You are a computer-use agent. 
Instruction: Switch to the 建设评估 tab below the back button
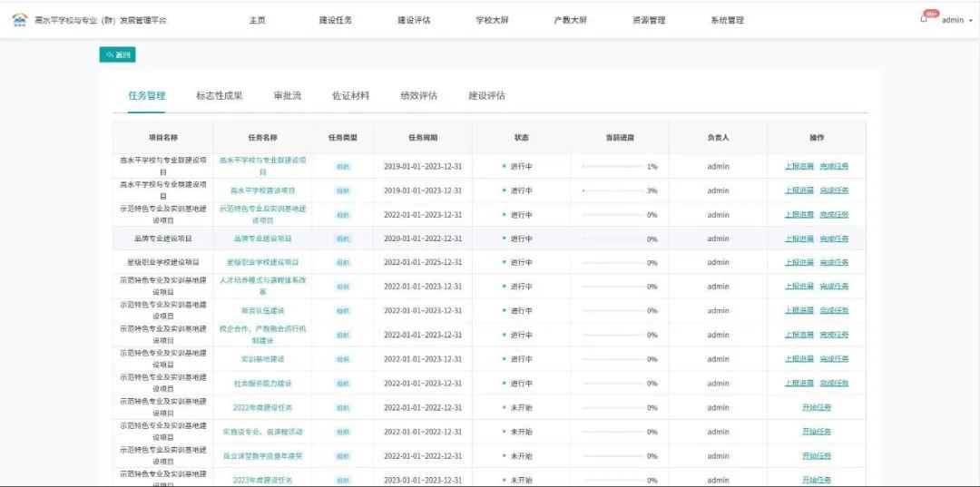tap(487, 95)
